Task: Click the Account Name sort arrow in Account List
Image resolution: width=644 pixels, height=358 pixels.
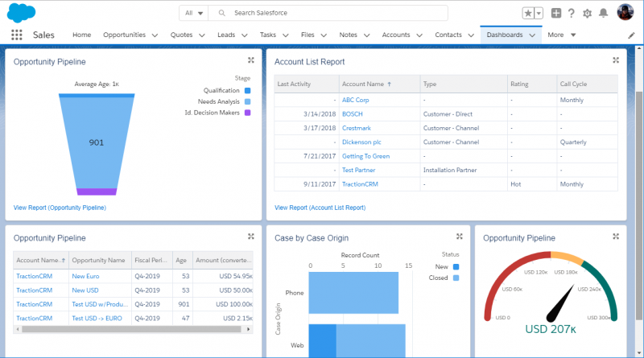Action: point(390,84)
